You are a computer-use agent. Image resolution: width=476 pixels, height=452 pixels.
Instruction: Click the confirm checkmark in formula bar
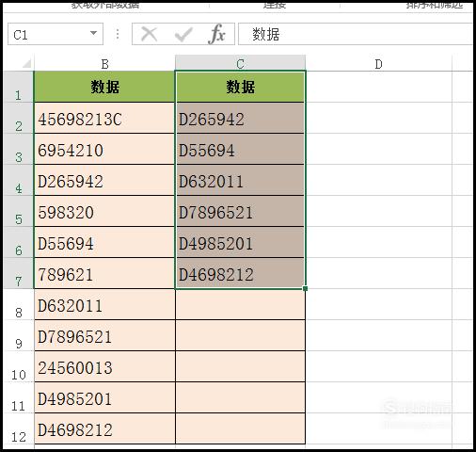(183, 34)
